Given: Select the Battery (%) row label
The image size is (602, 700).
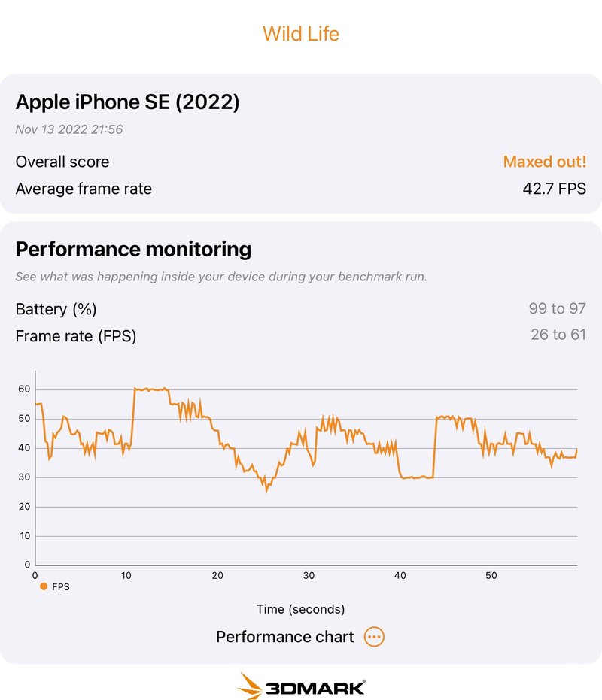Looking at the screenshot, I should [56, 309].
